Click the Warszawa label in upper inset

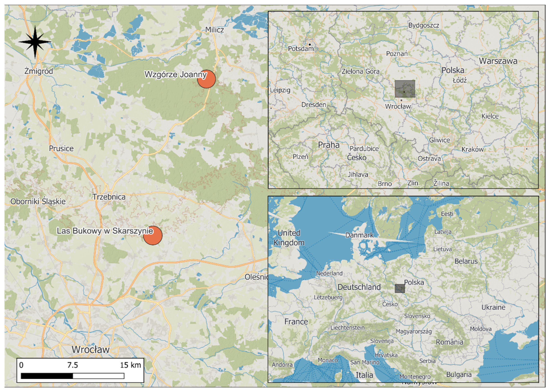pyautogui.click(x=498, y=61)
